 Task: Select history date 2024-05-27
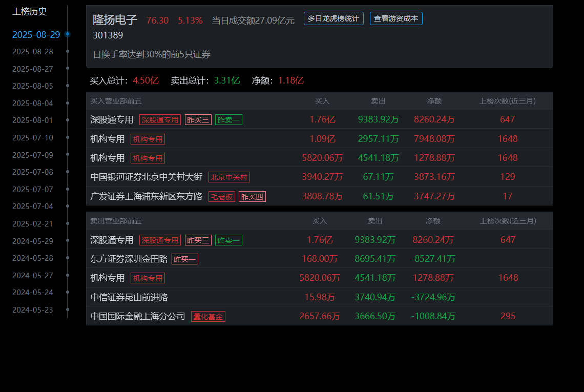(33, 275)
